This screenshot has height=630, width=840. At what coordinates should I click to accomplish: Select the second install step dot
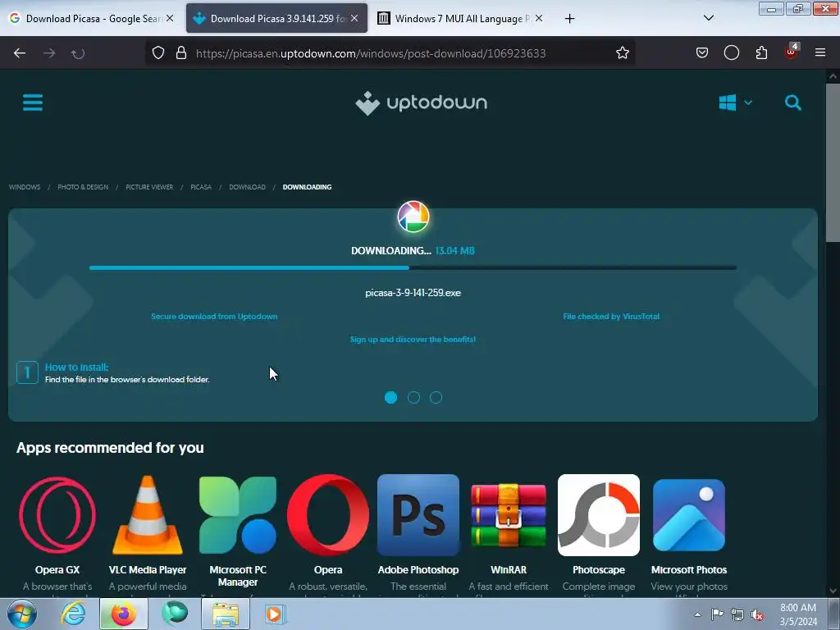pyautogui.click(x=413, y=398)
